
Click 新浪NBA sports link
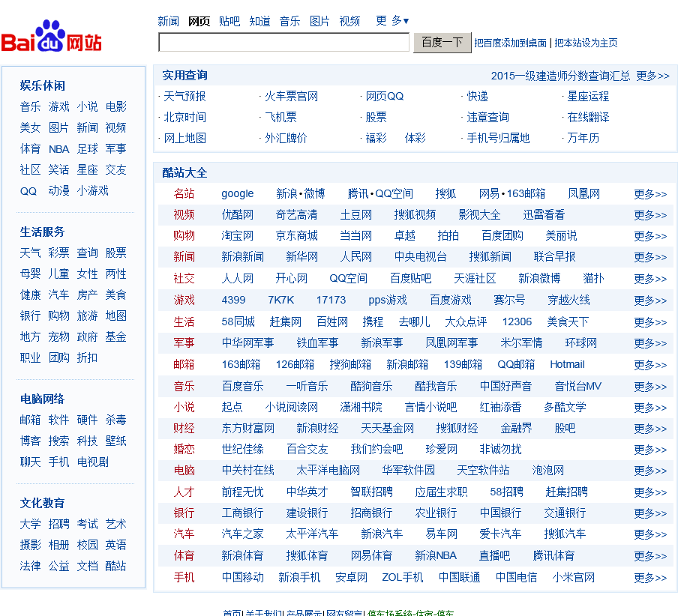point(436,555)
